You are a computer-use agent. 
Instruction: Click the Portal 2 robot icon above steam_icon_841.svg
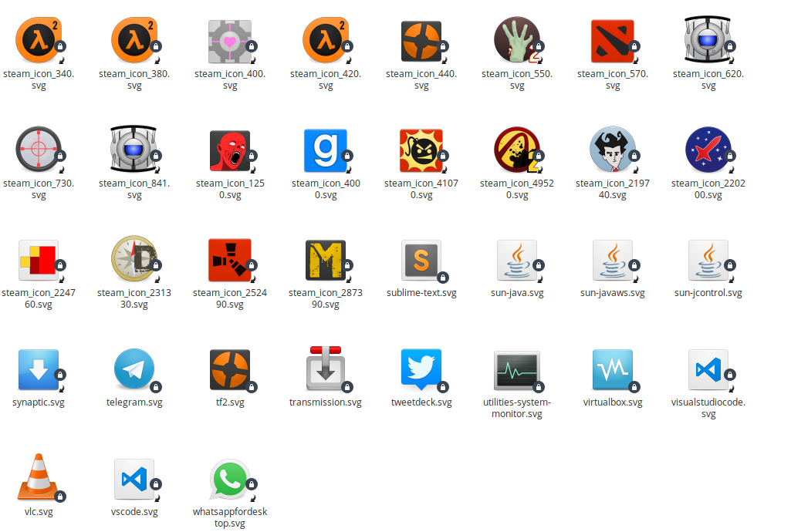[134, 149]
